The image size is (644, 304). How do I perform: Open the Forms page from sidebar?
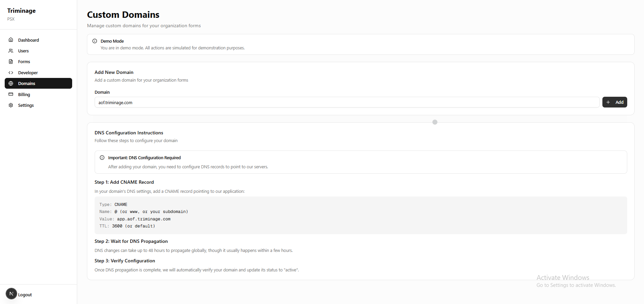(x=24, y=61)
